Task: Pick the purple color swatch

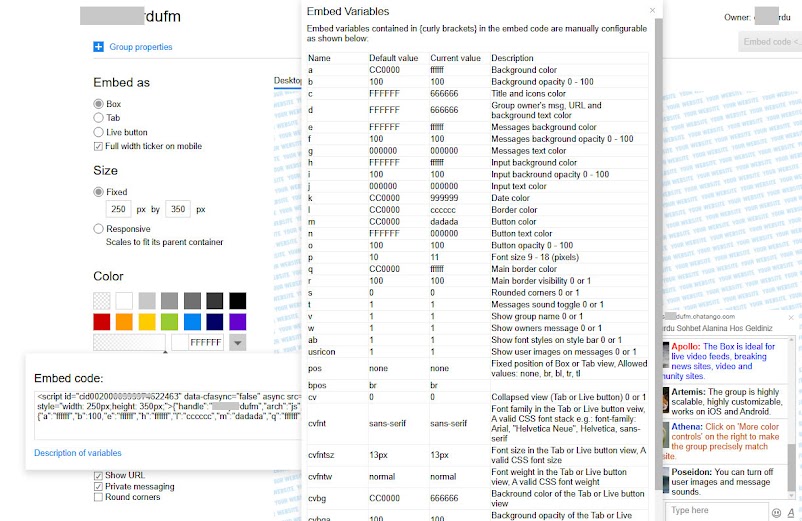Action: tap(237, 322)
